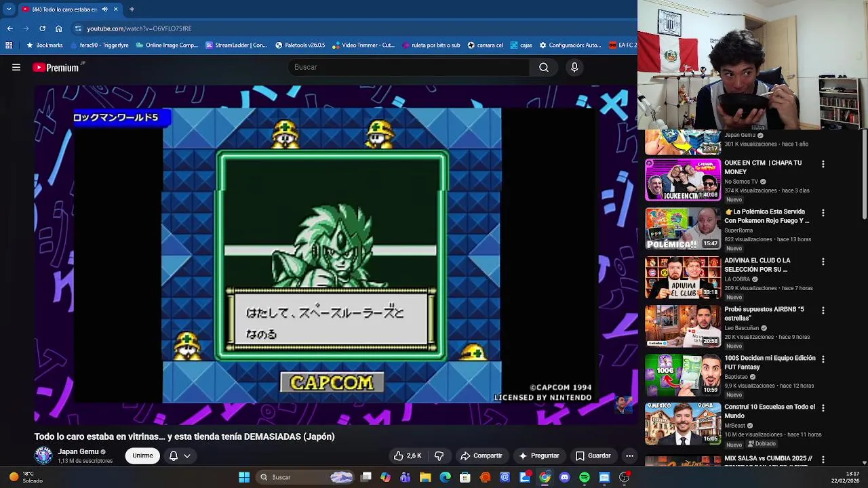This screenshot has width=868, height=488.
Task: Play 100$ Deciden mi Equipo thumbnail
Action: click(x=682, y=375)
